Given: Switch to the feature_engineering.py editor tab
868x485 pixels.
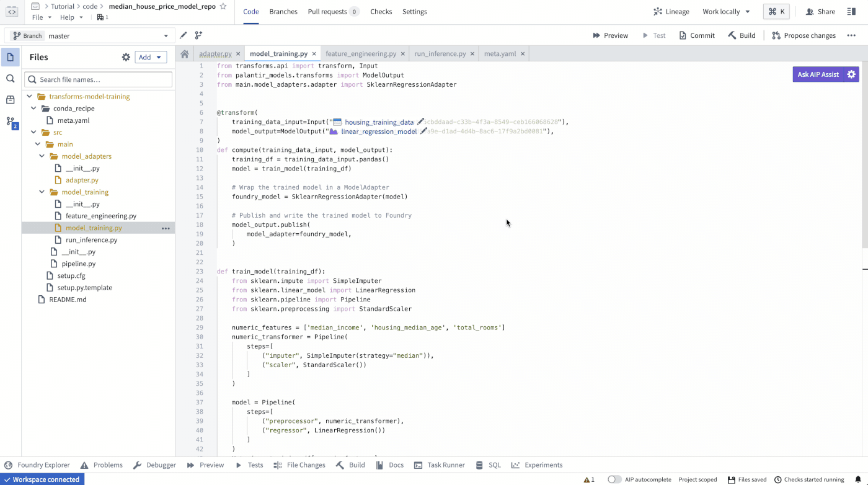Looking at the screenshot, I should [x=360, y=54].
